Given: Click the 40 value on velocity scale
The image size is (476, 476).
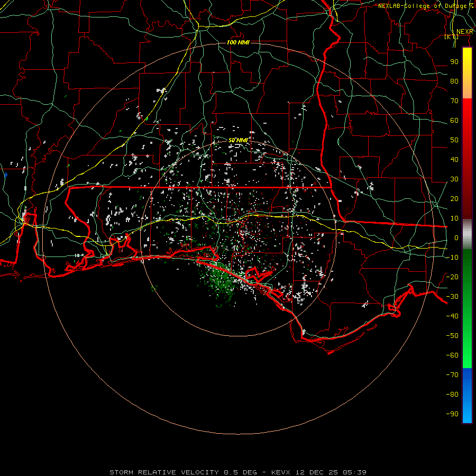Looking at the screenshot, I should tap(454, 160).
